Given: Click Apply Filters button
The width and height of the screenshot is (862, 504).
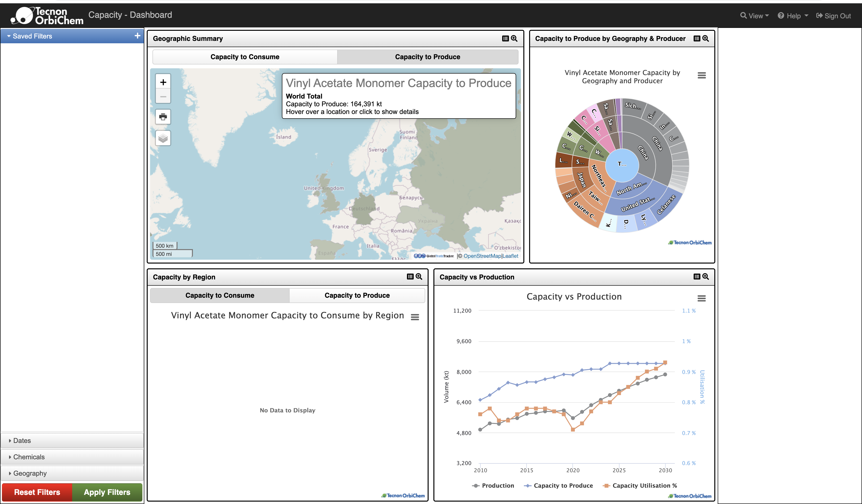Looking at the screenshot, I should coord(107,492).
